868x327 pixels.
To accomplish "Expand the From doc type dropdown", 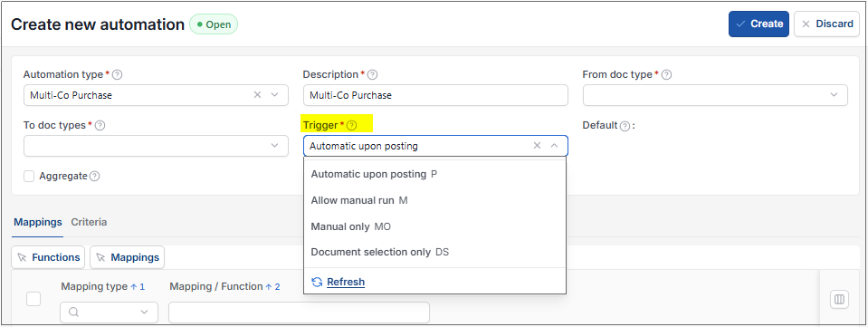I will point(715,95).
